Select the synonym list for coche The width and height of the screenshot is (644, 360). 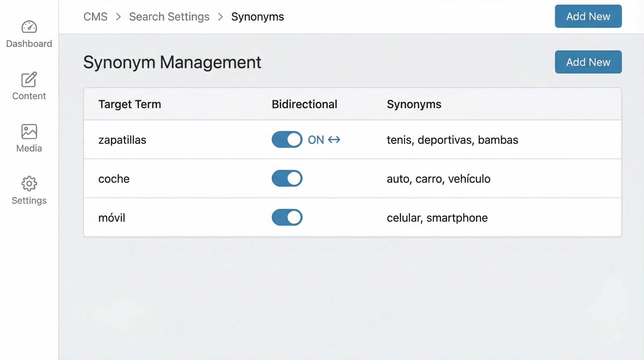[439, 179]
